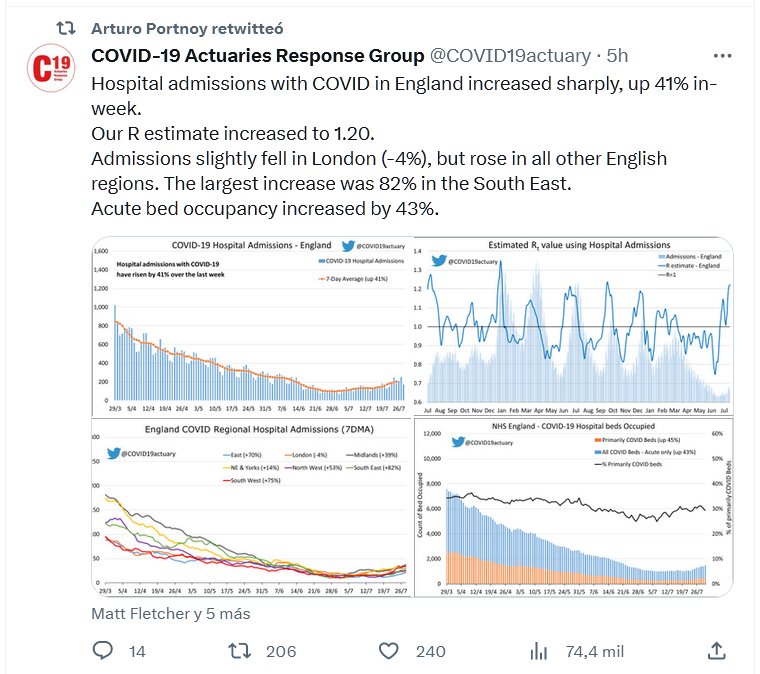Click the reply speech bubble icon
The height and width of the screenshot is (674, 760).
(x=104, y=651)
